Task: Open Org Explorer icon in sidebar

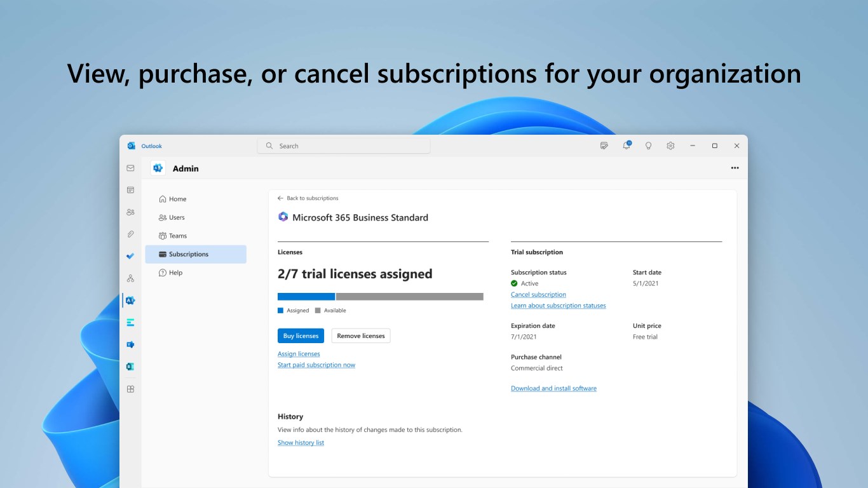Action: tap(130, 278)
